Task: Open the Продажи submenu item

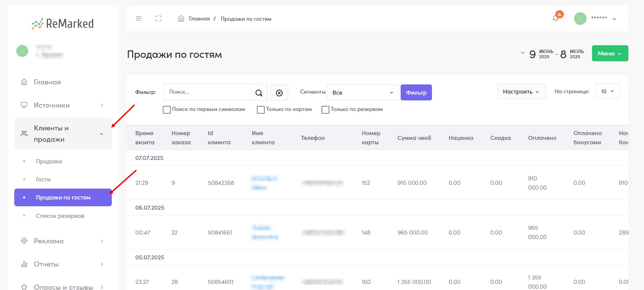Action: 49,161
